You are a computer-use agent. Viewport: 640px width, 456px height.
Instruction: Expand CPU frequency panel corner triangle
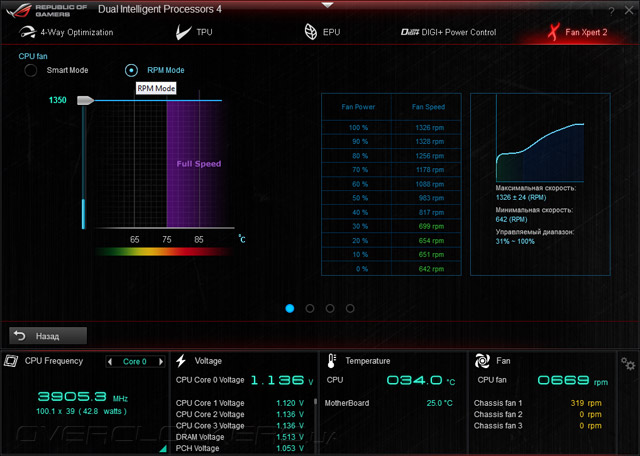[x=163, y=449]
